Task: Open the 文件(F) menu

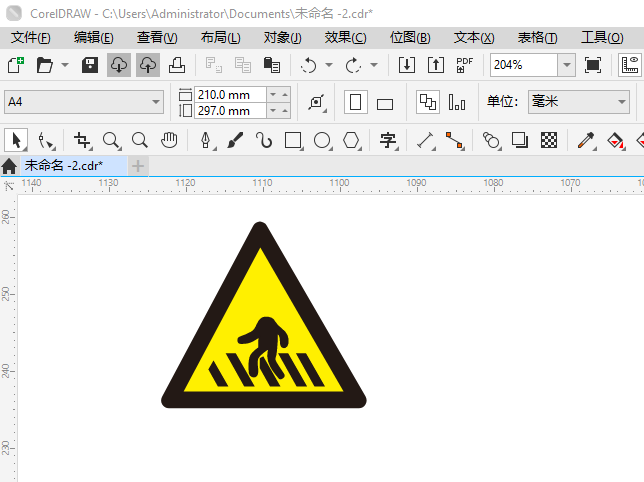Action: 31,38
